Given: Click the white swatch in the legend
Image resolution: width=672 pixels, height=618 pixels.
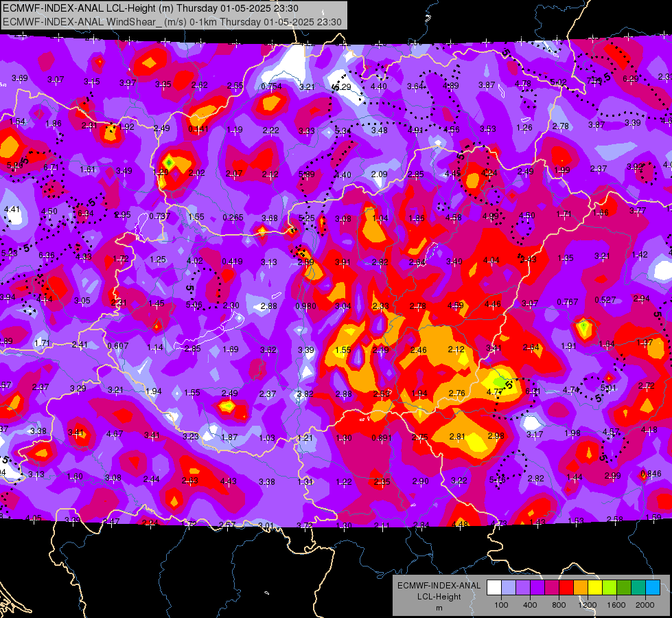Looking at the screenshot, I should pyautogui.click(x=494, y=588).
